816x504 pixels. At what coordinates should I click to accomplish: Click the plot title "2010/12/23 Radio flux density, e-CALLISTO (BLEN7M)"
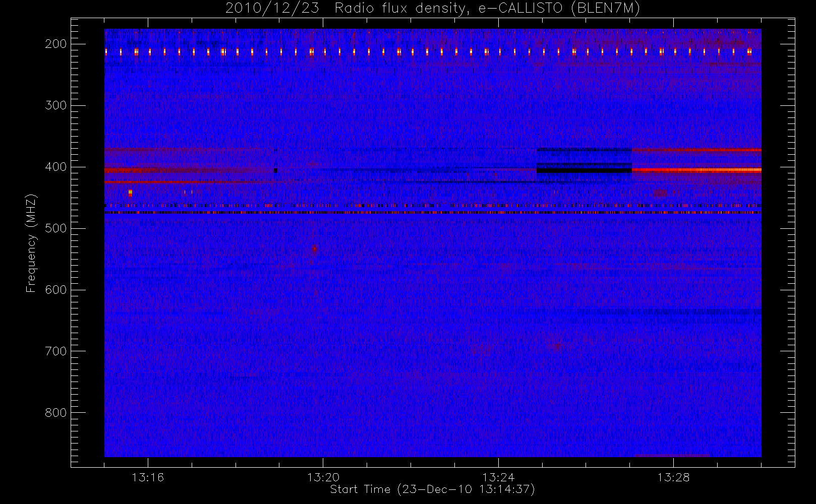(x=433, y=9)
